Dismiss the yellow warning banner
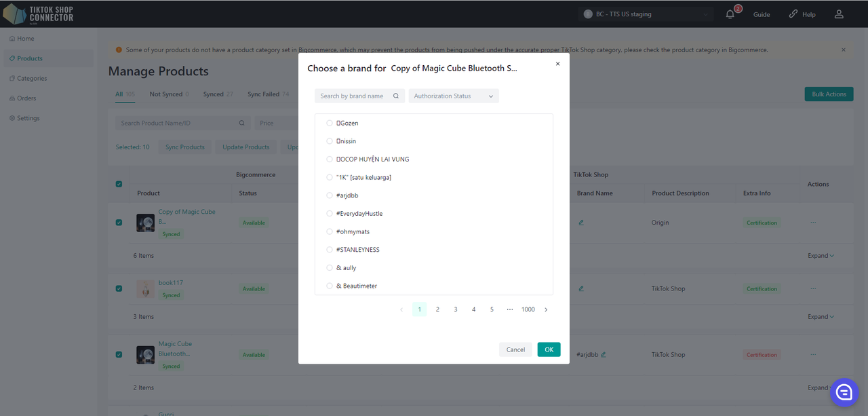Screen dimensions: 868x416 pos(844,50)
